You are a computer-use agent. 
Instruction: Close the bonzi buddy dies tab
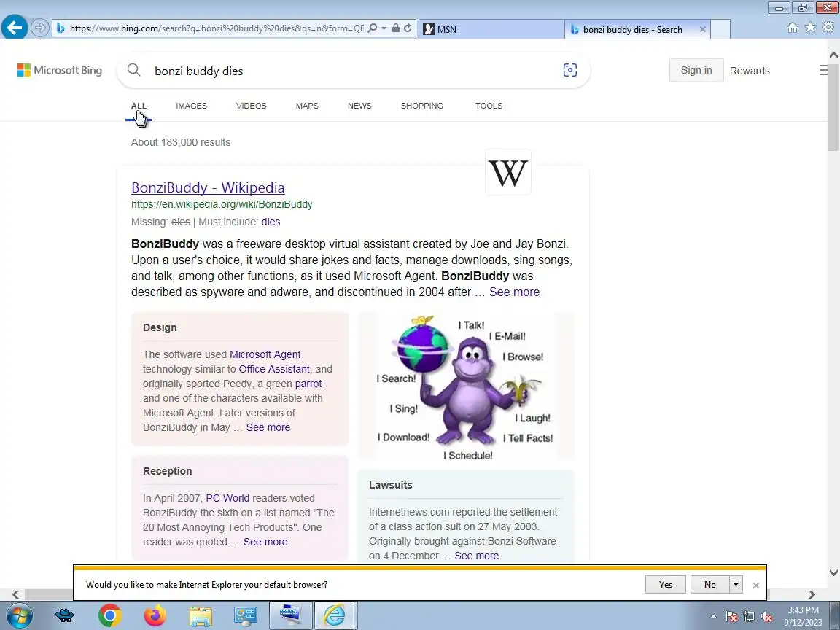(x=702, y=29)
